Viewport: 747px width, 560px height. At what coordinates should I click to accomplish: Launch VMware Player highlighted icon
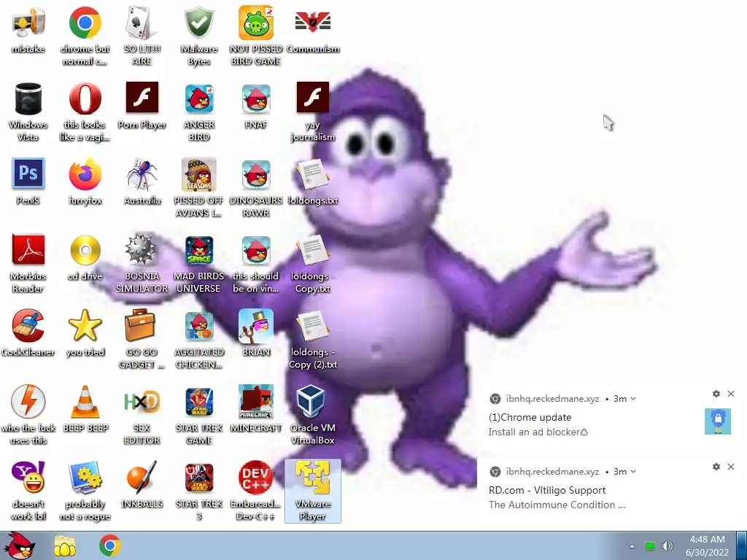[313, 491]
